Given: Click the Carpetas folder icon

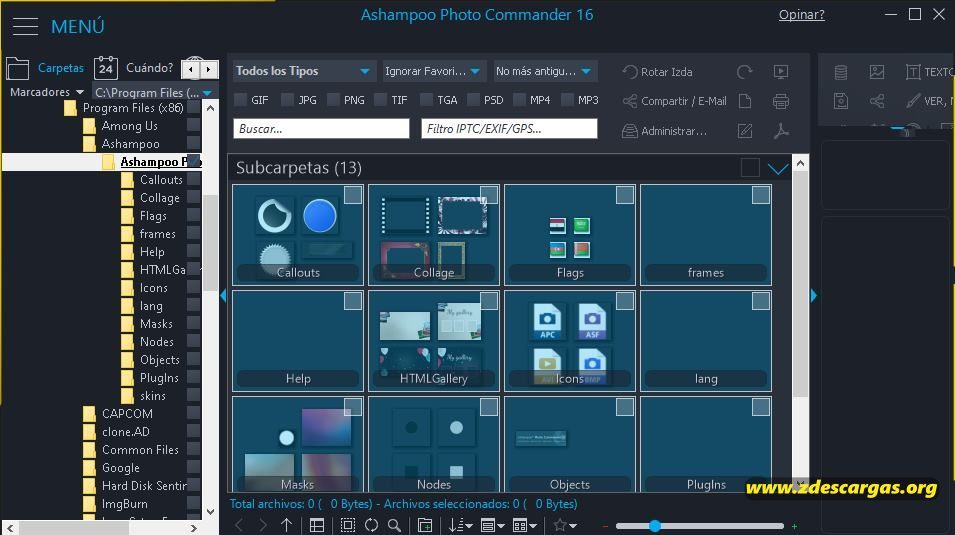Looking at the screenshot, I should [18, 68].
